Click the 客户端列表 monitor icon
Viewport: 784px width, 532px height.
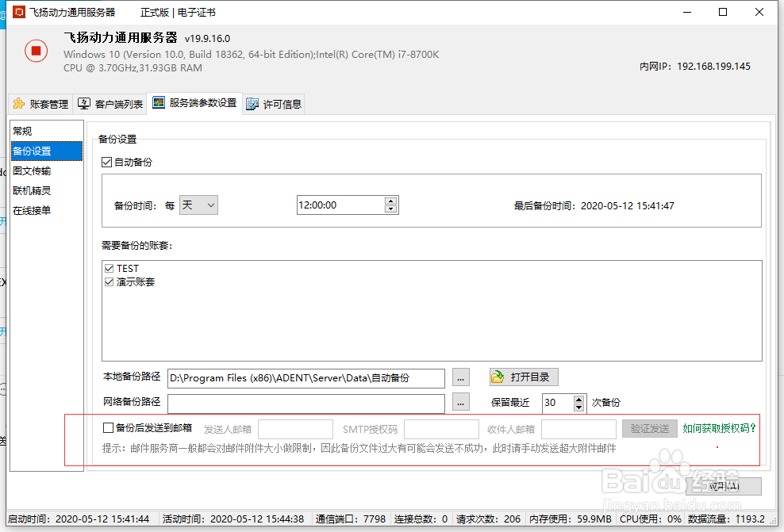click(83, 103)
